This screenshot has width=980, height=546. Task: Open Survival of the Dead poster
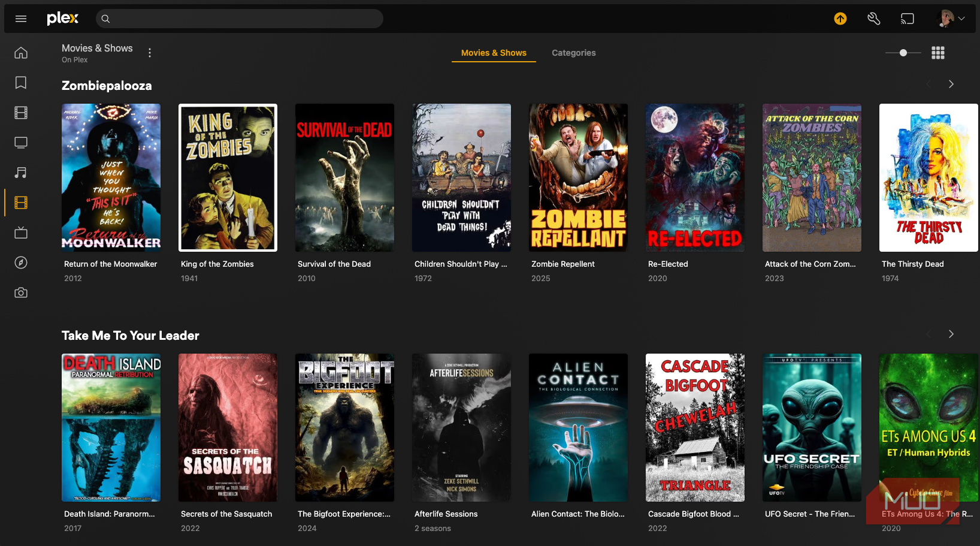coord(344,177)
